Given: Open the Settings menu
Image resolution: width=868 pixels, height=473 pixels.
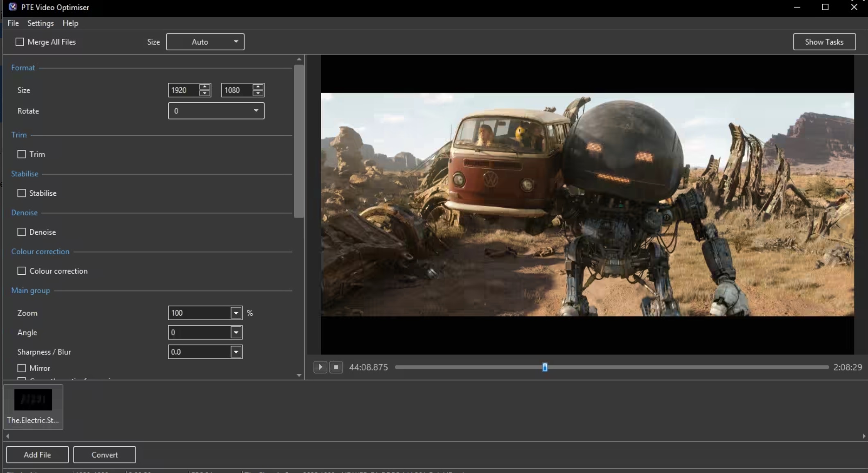Looking at the screenshot, I should [x=41, y=23].
